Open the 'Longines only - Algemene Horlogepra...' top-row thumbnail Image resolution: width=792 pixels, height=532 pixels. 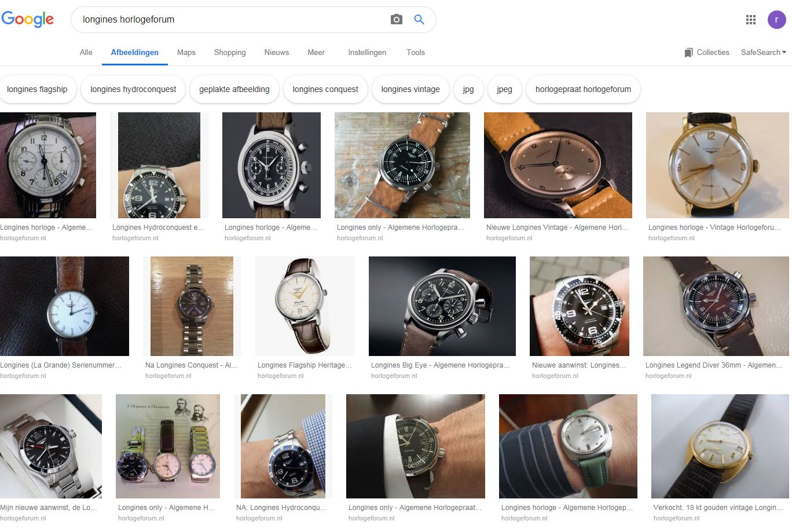pyautogui.click(x=402, y=165)
